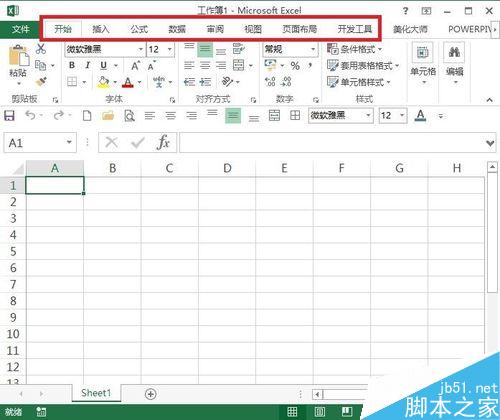Apply percent style to cells
Screen dimensions: 500x420
[295, 65]
